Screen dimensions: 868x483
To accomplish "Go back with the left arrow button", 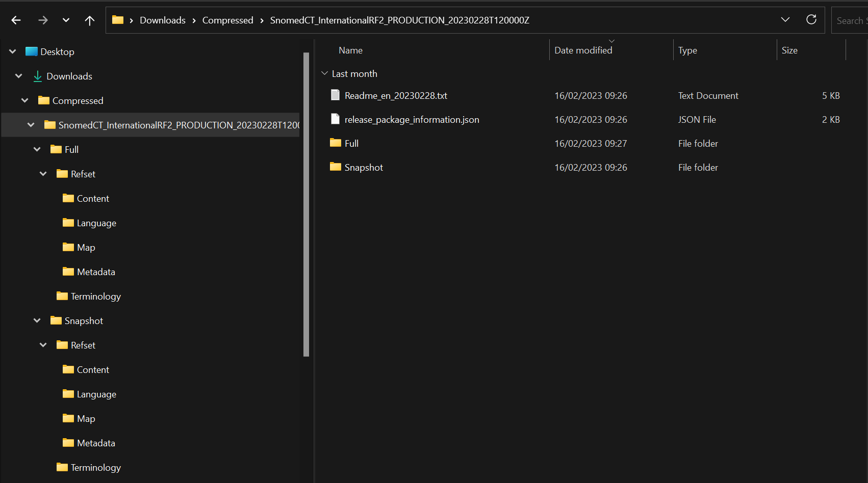I will click(x=16, y=20).
